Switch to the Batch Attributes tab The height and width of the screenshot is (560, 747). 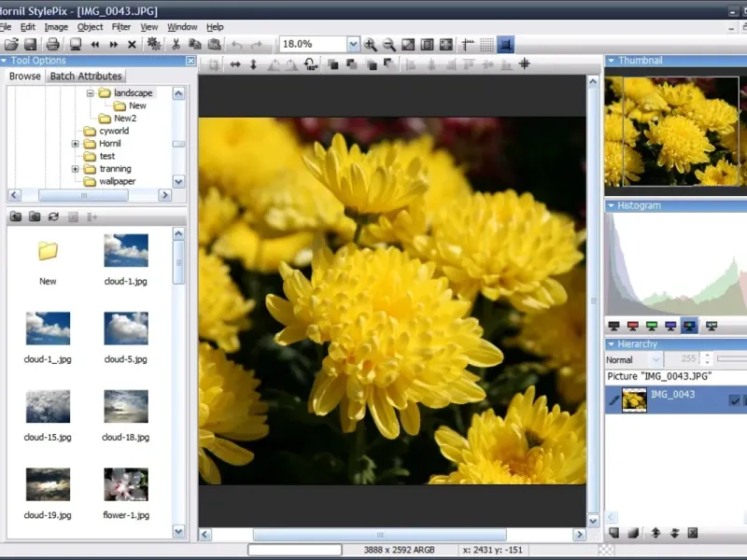[86, 76]
